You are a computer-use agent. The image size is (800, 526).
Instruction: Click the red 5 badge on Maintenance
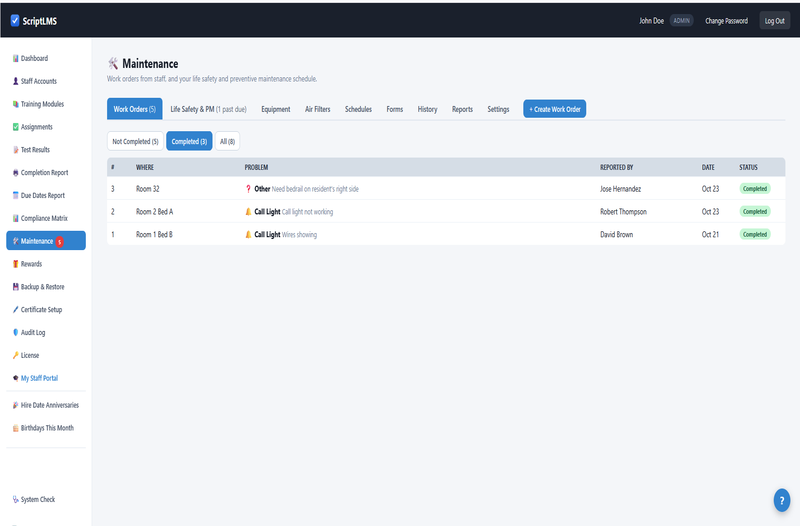click(x=59, y=242)
